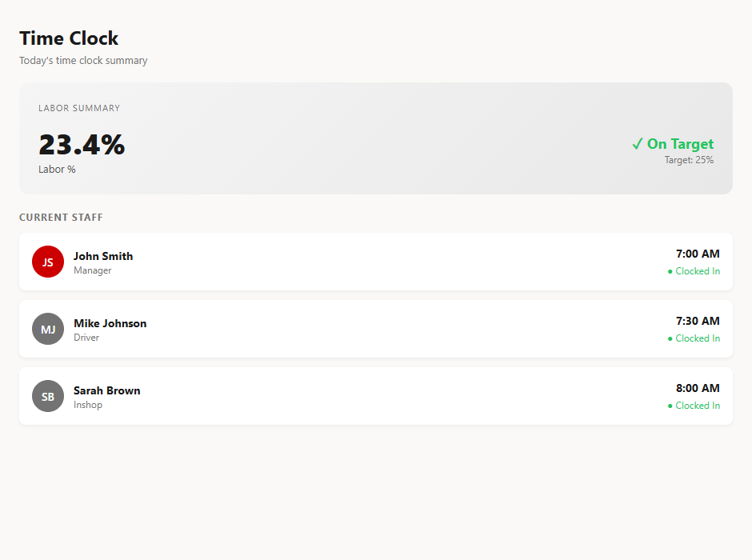The height and width of the screenshot is (560, 752).
Task: Open the Time Clock heading
Action: tap(69, 38)
